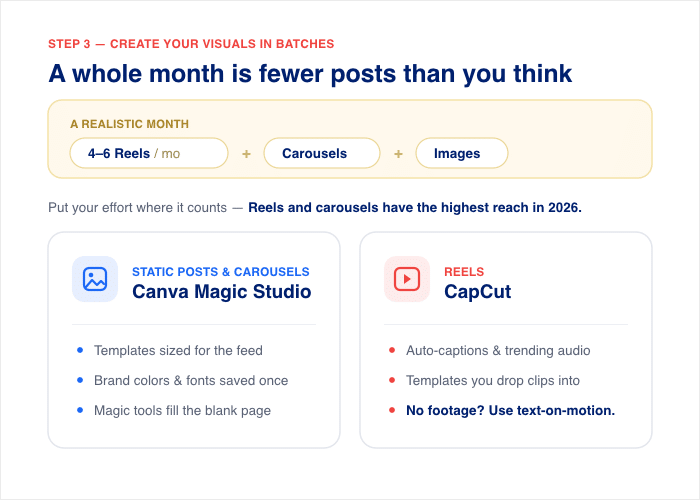Click headline 'A whole month is fewer posts than you think'

310,74
